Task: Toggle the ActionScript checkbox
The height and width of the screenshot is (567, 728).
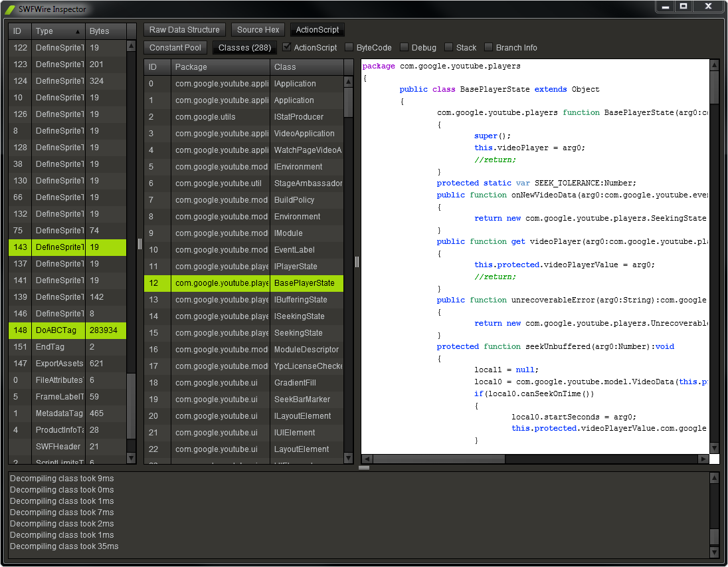Action: pyautogui.click(x=287, y=47)
